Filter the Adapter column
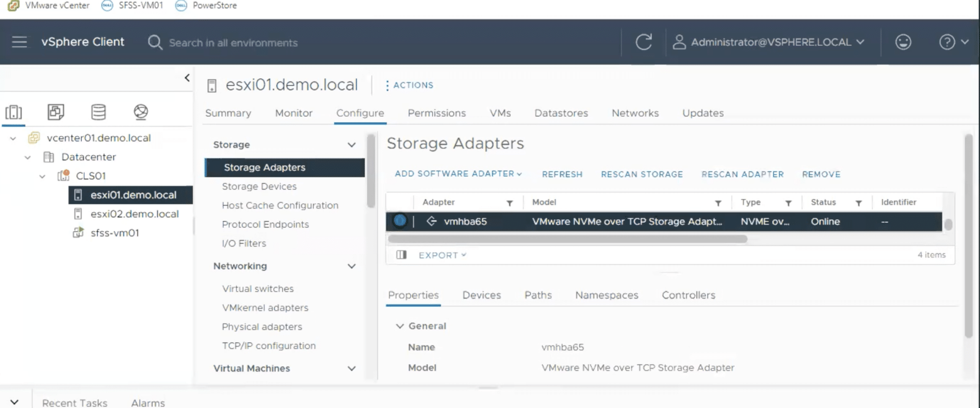The image size is (980, 408). tap(509, 203)
